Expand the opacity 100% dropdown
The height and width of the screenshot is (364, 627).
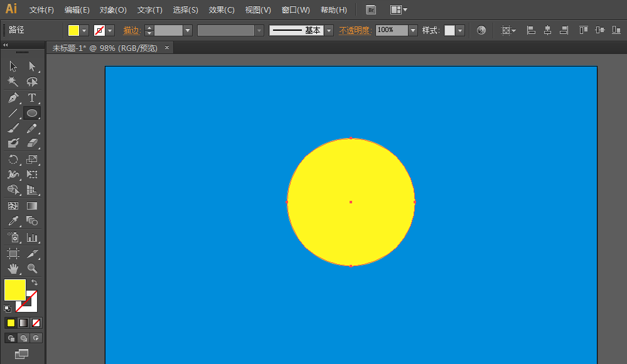click(412, 30)
